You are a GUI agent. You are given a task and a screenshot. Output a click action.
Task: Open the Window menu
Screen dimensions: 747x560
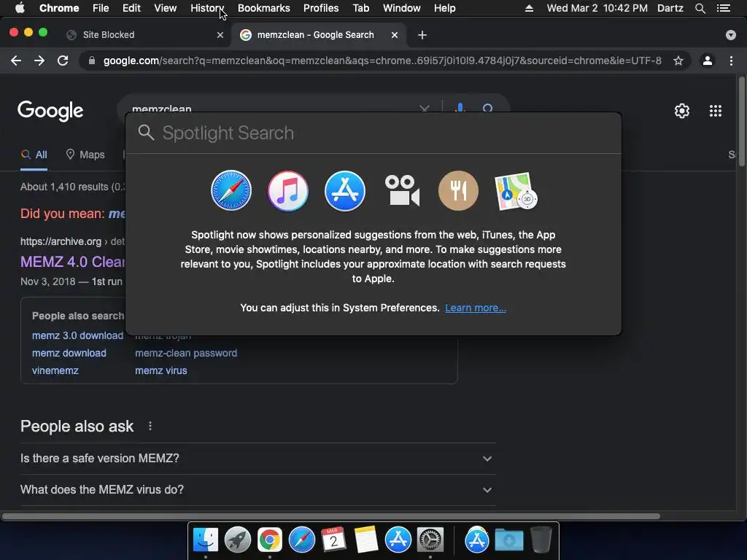click(402, 8)
